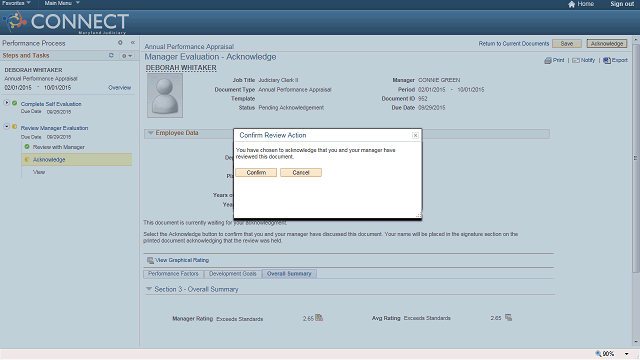640x360 pixels.
Task: Click Sign out link
Action: (622, 4)
